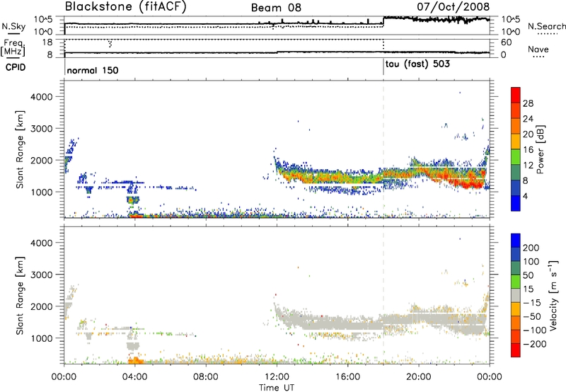Click the 'Velocity [m s-1]' colorbar title
The image size is (566, 392).
coord(553,295)
